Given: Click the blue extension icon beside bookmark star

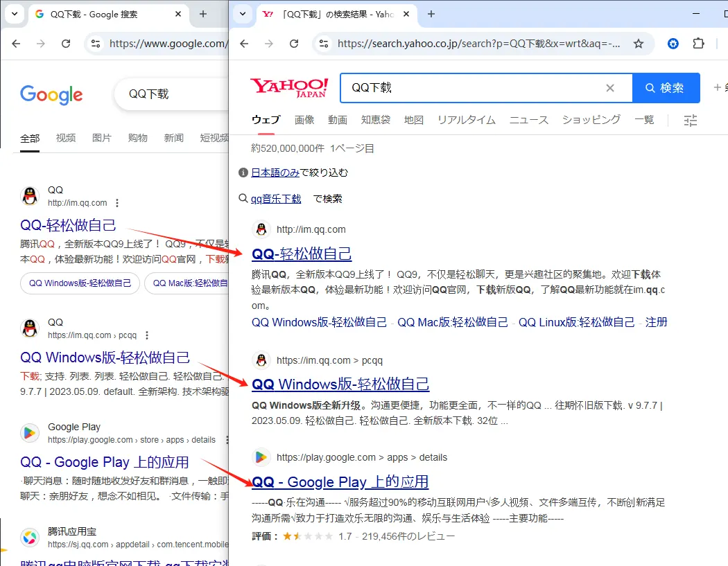Looking at the screenshot, I should tap(673, 44).
